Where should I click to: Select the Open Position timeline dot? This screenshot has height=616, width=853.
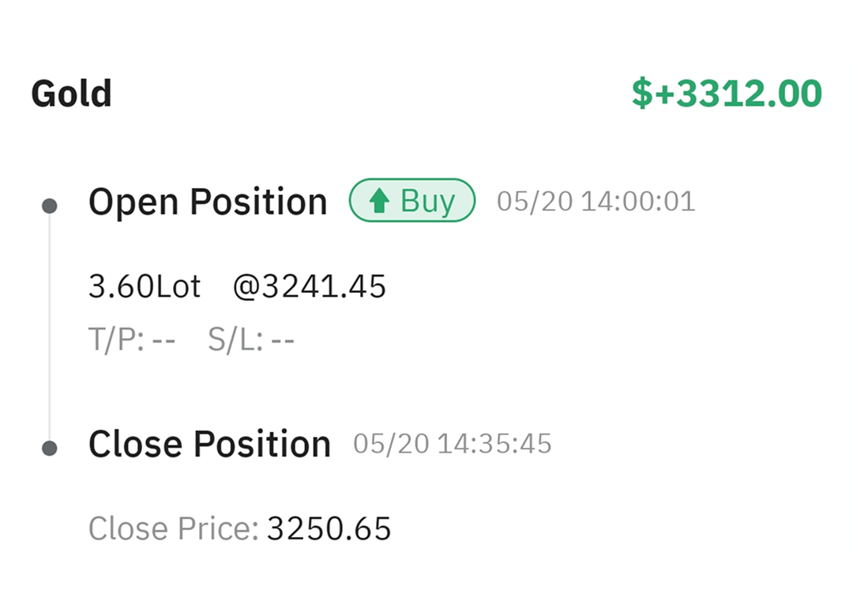[x=49, y=207]
